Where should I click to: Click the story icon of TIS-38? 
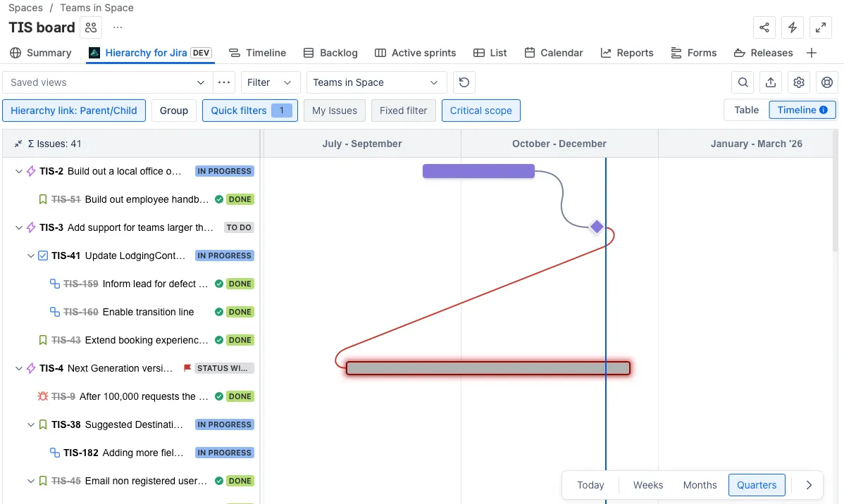(x=43, y=424)
